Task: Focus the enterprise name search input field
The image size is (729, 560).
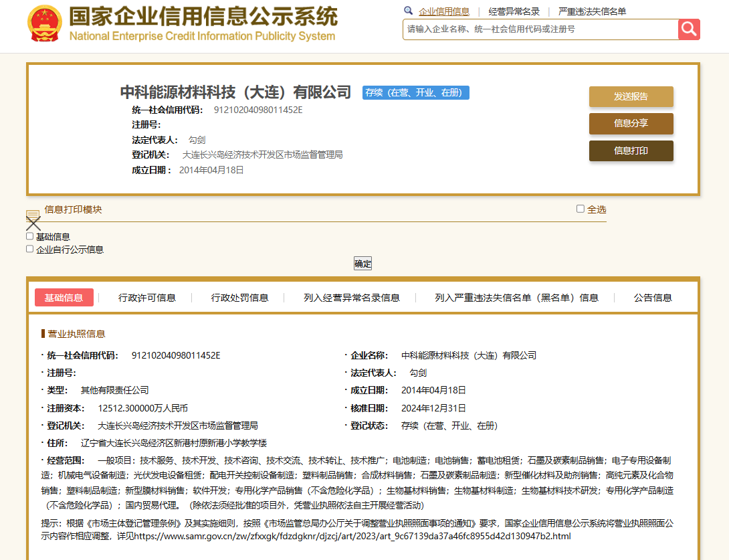Action: pyautogui.click(x=540, y=29)
